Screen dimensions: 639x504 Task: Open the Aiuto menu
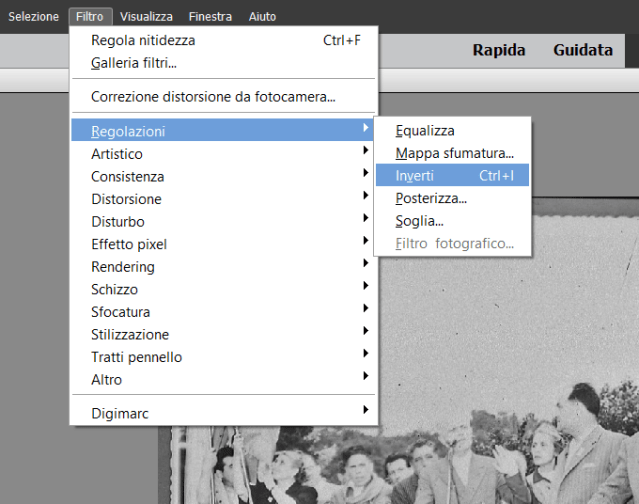(262, 17)
